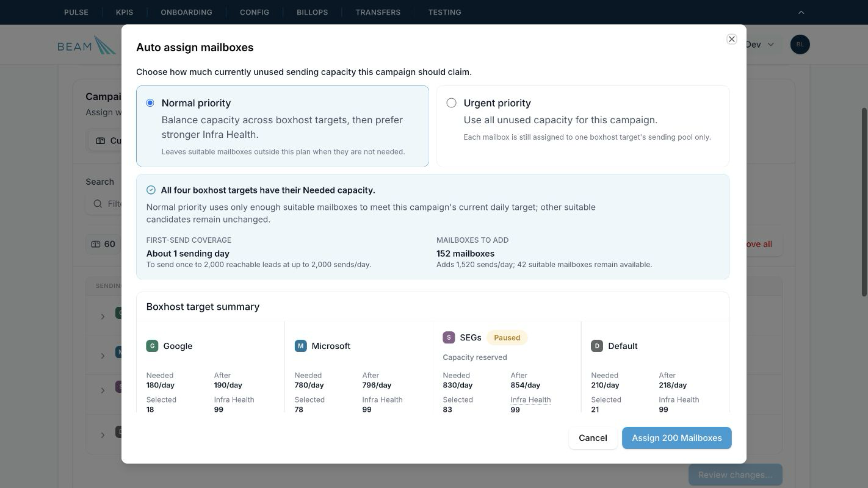Viewport: 868px width, 488px height.
Task: Click the green G Google icon in the summary
Action: tap(152, 346)
